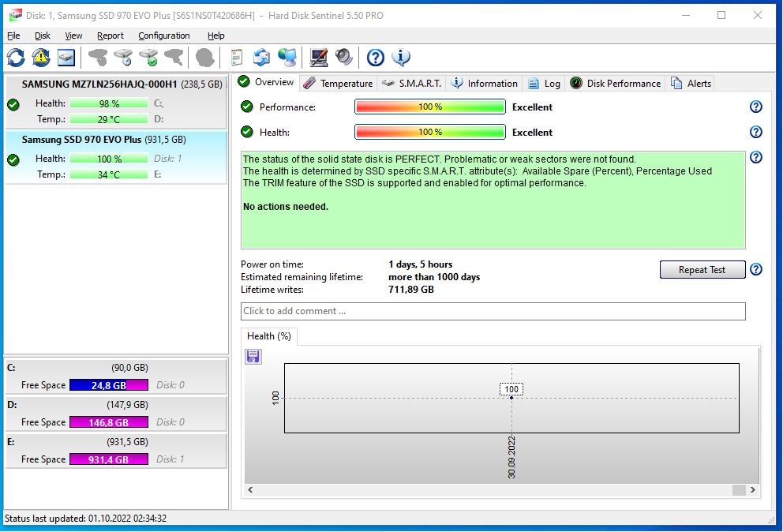
Task: Click the Repeat Test button
Action: 702,270
